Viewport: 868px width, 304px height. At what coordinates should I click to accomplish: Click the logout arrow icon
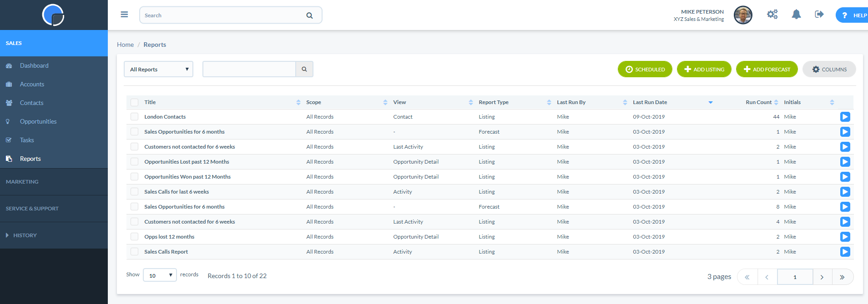[x=819, y=15]
